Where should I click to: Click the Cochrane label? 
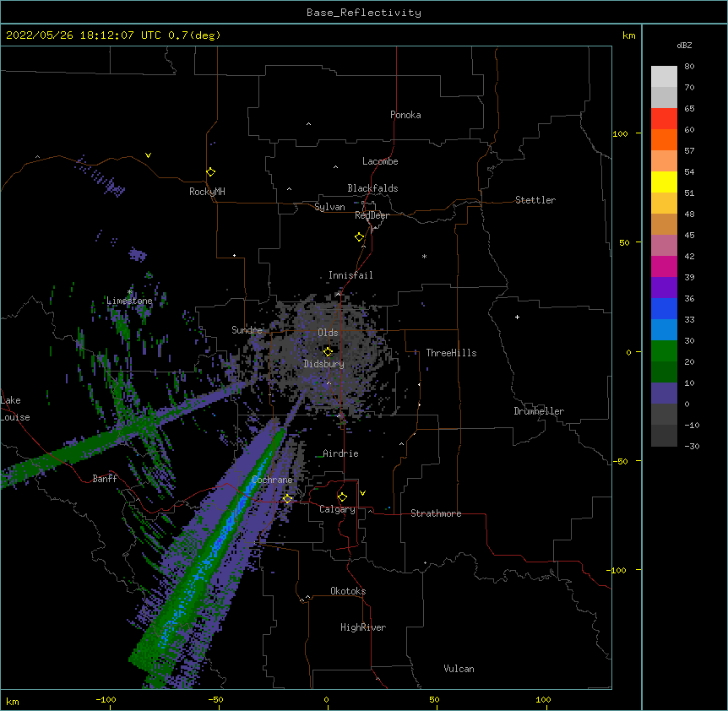click(x=272, y=480)
